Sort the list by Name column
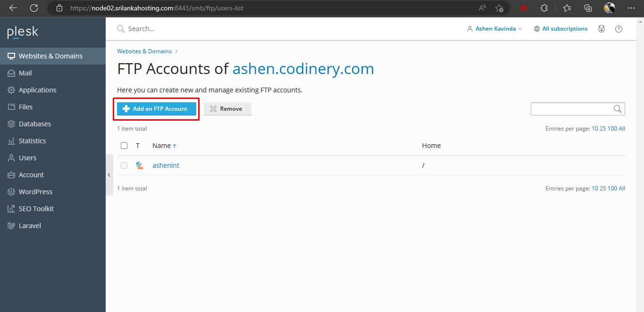 [x=161, y=146]
